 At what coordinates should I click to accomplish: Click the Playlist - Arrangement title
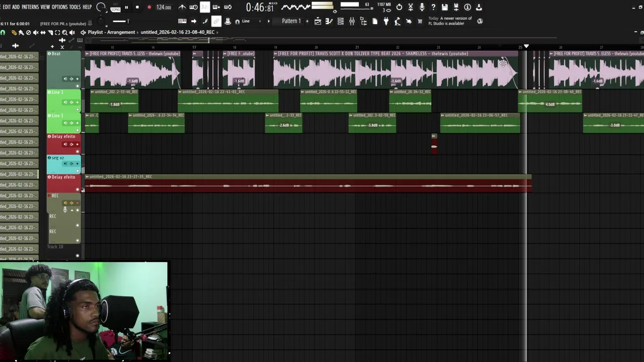coord(111,32)
